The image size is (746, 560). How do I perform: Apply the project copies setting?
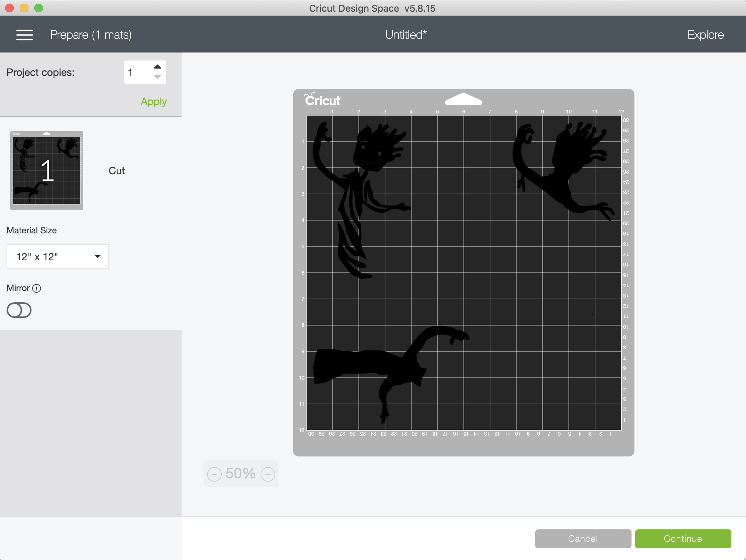pyautogui.click(x=154, y=101)
